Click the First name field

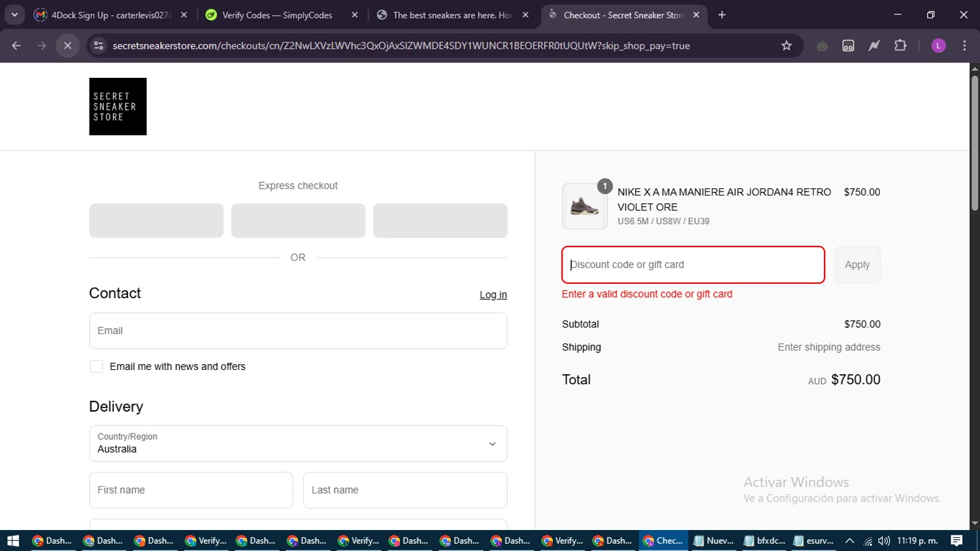(191, 490)
